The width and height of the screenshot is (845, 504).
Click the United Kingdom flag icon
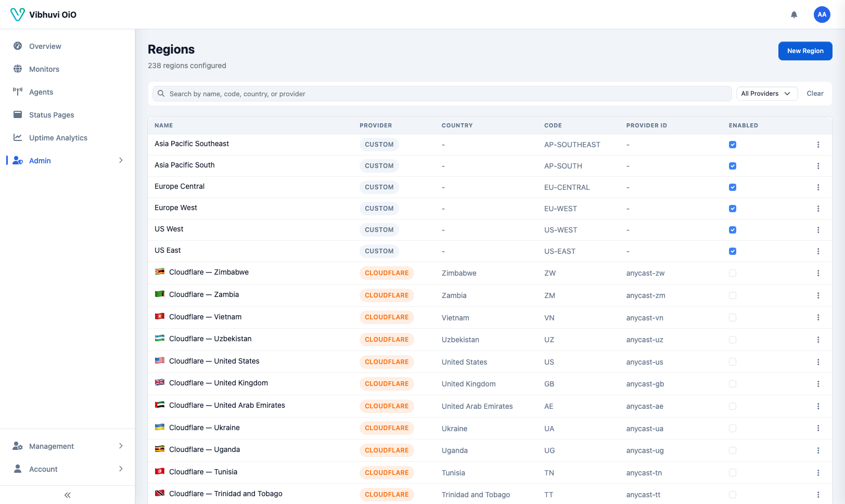(x=160, y=382)
